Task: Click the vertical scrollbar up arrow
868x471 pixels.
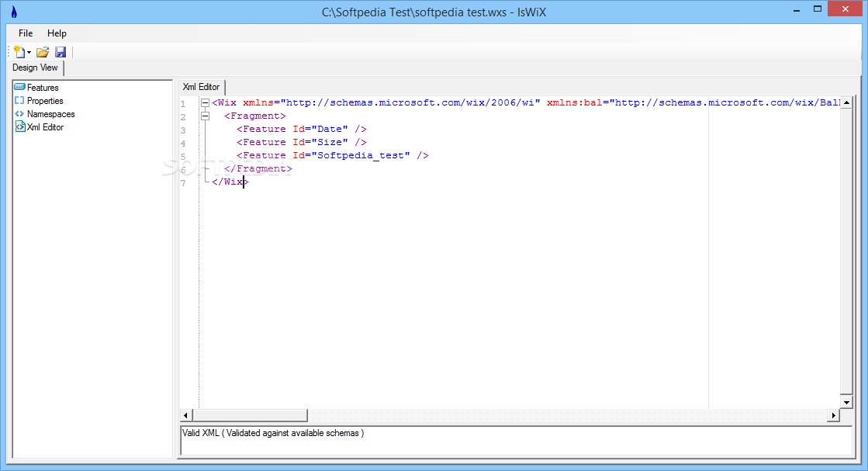Action: pyautogui.click(x=846, y=103)
